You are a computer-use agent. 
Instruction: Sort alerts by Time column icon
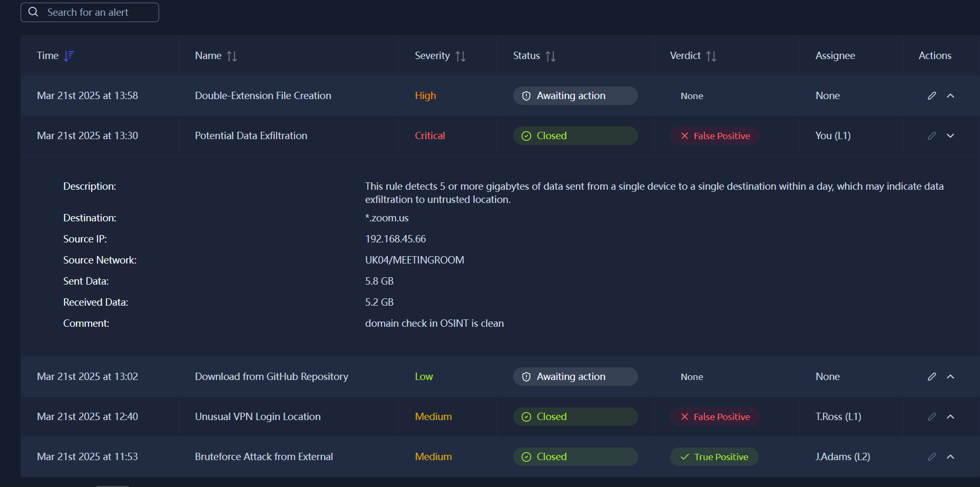(69, 56)
